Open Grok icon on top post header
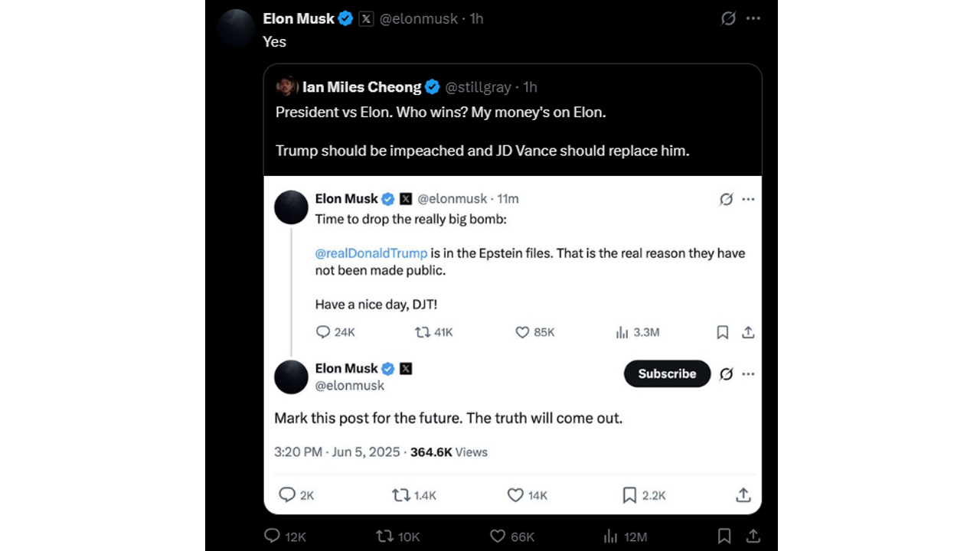The width and height of the screenshot is (980, 551). coord(729,18)
